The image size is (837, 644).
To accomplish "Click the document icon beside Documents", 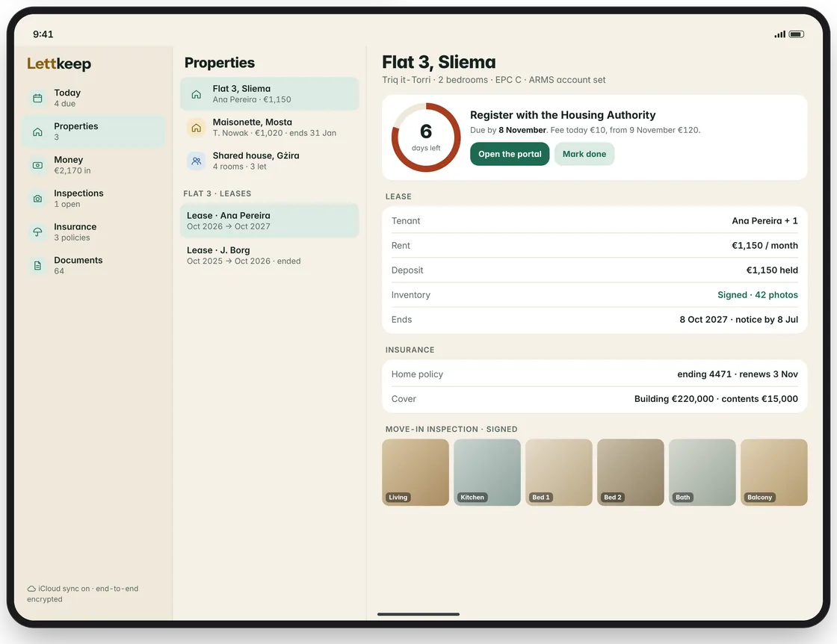I will 37,266.
